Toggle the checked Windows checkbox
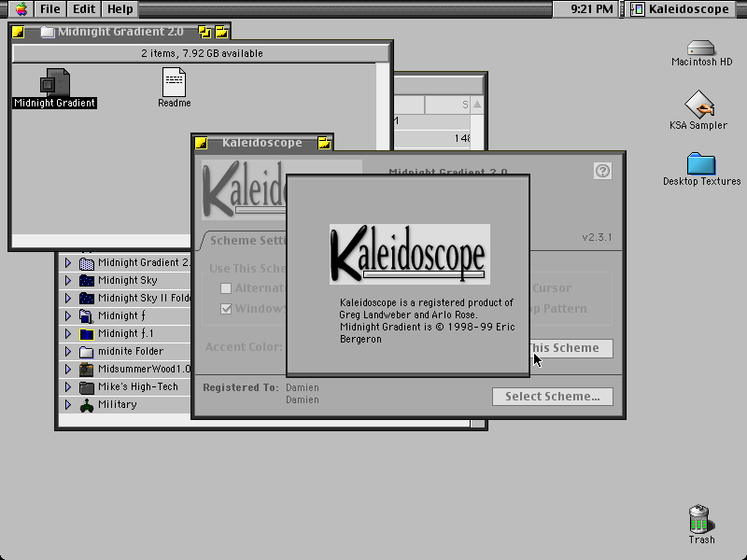 point(226,309)
